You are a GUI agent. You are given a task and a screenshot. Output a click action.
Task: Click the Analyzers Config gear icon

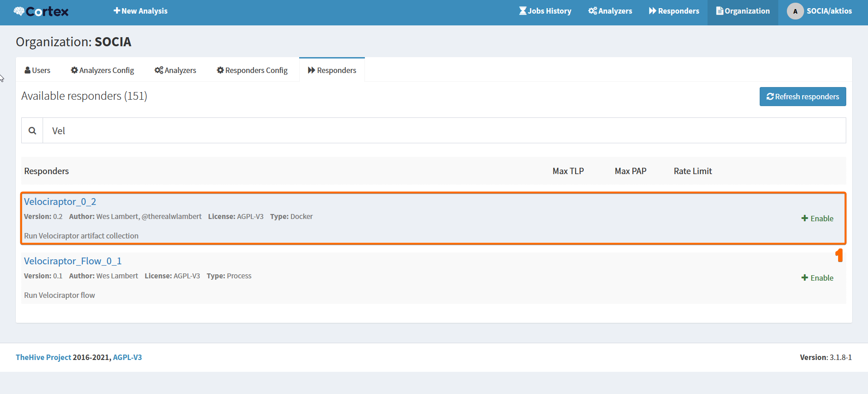74,70
